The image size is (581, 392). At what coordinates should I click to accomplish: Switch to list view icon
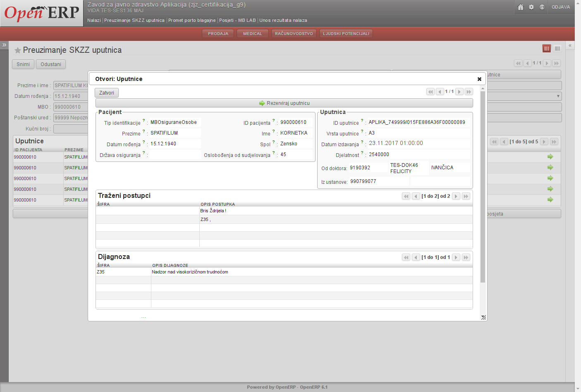point(557,48)
